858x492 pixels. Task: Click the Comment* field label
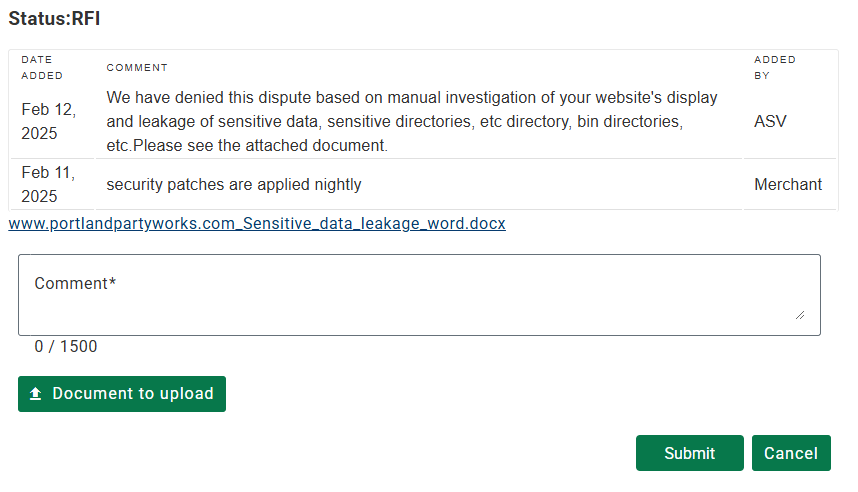coord(75,283)
